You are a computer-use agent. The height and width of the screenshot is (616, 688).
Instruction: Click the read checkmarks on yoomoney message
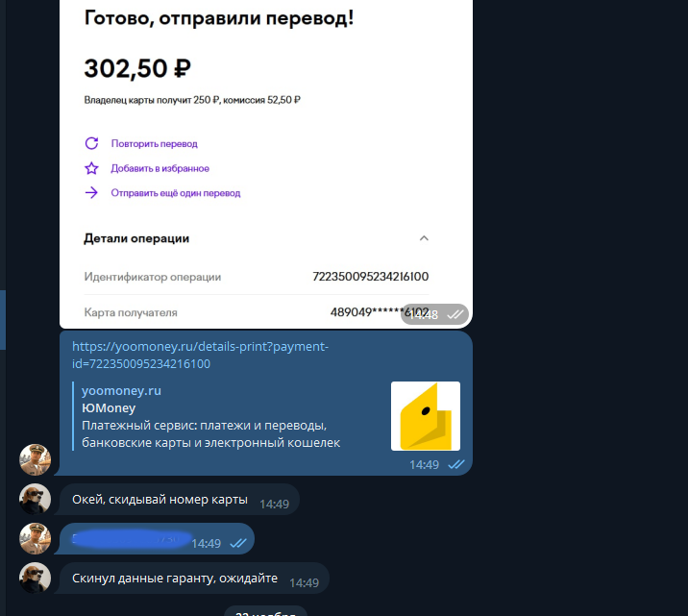[456, 464]
